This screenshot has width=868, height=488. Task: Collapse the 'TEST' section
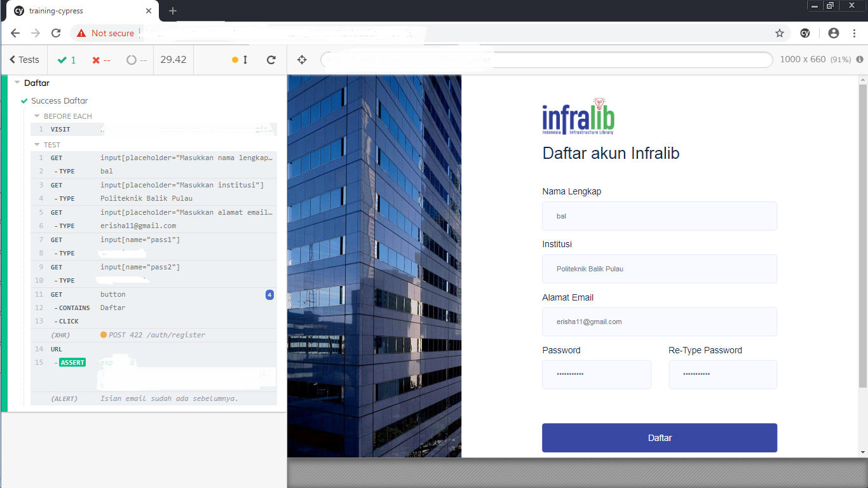(37, 144)
